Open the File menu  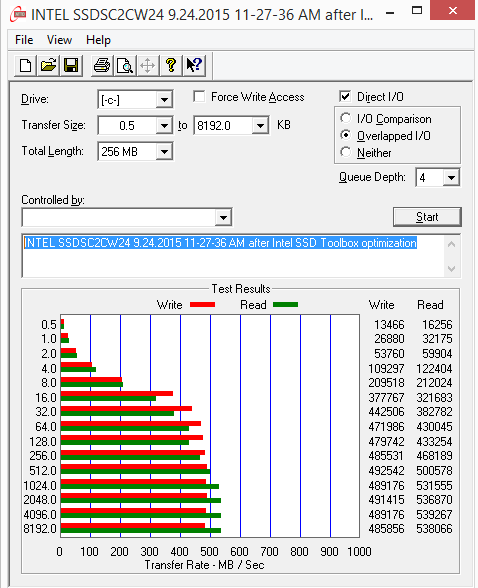coord(24,40)
